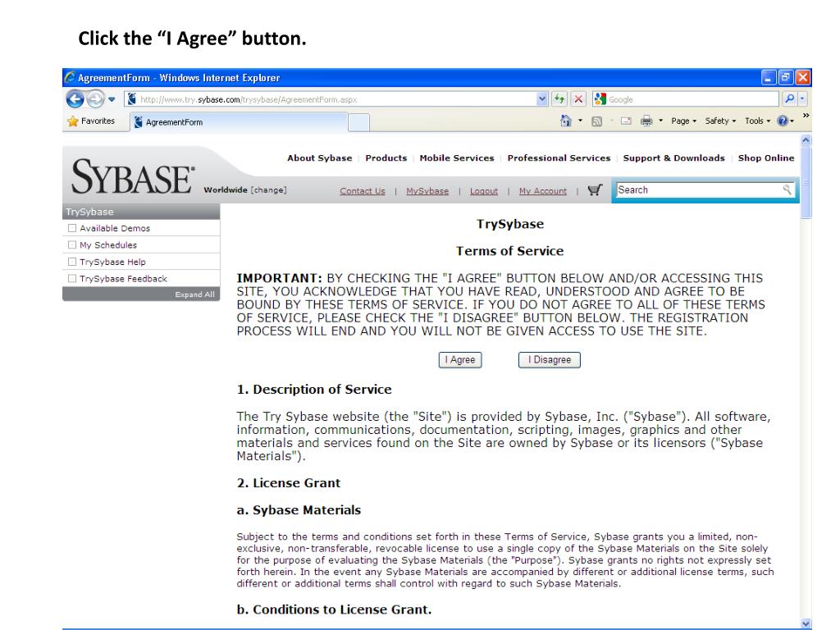Click the '1. Description of Service' heading
840x630 pixels.
point(314,390)
